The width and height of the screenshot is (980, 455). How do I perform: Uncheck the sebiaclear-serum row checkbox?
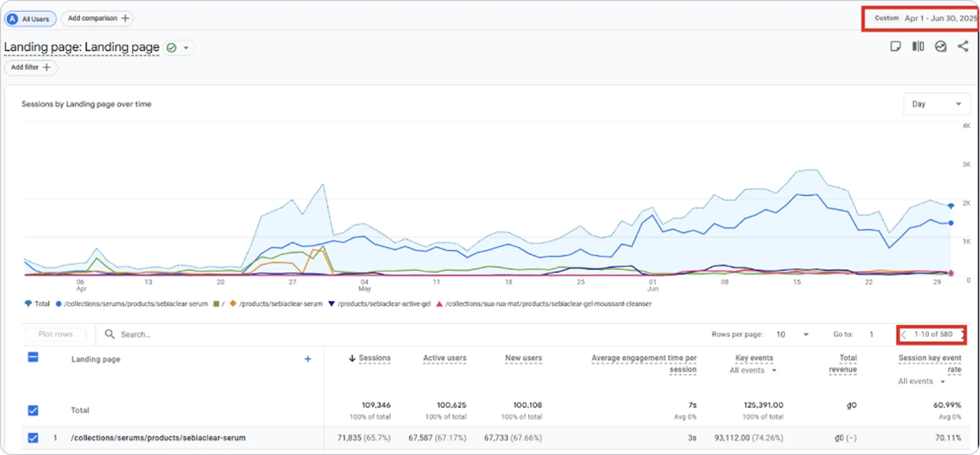coord(33,438)
